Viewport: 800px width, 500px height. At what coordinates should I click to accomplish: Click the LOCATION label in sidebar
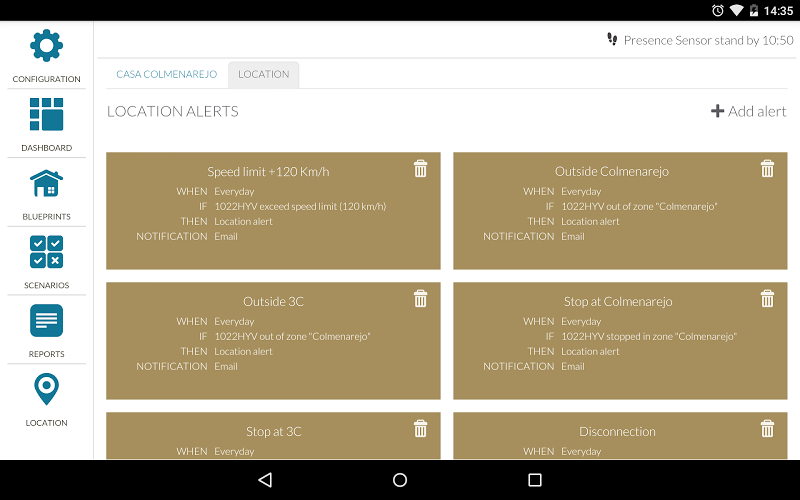tap(46, 423)
